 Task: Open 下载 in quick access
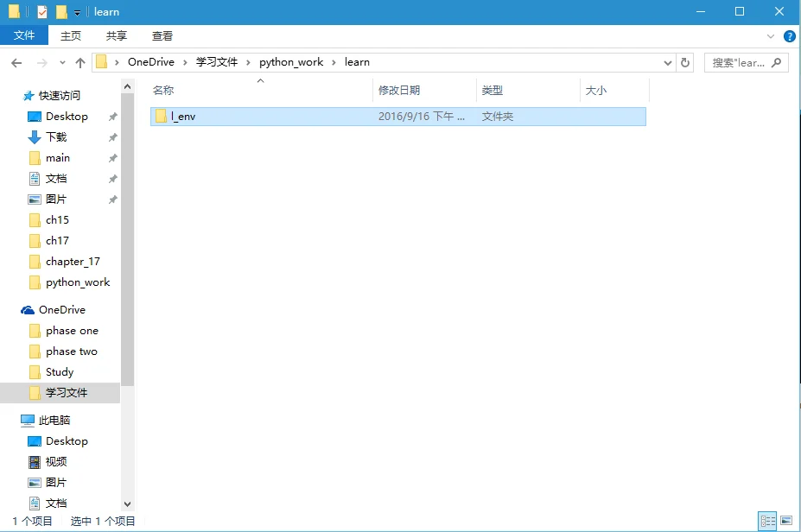point(56,136)
